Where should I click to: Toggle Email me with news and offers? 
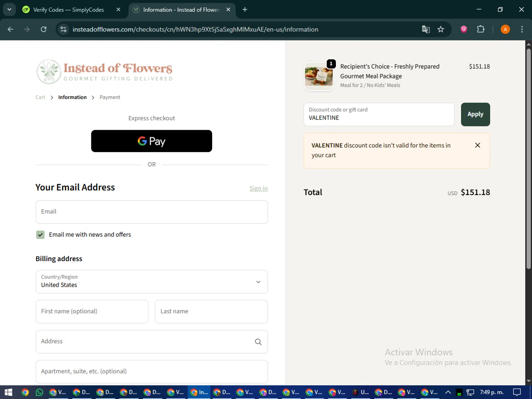tap(40, 235)
